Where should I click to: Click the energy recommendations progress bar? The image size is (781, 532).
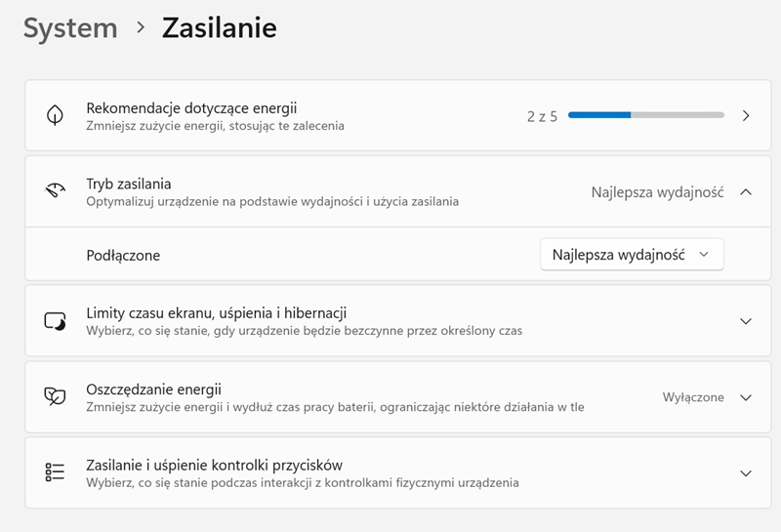645,115
